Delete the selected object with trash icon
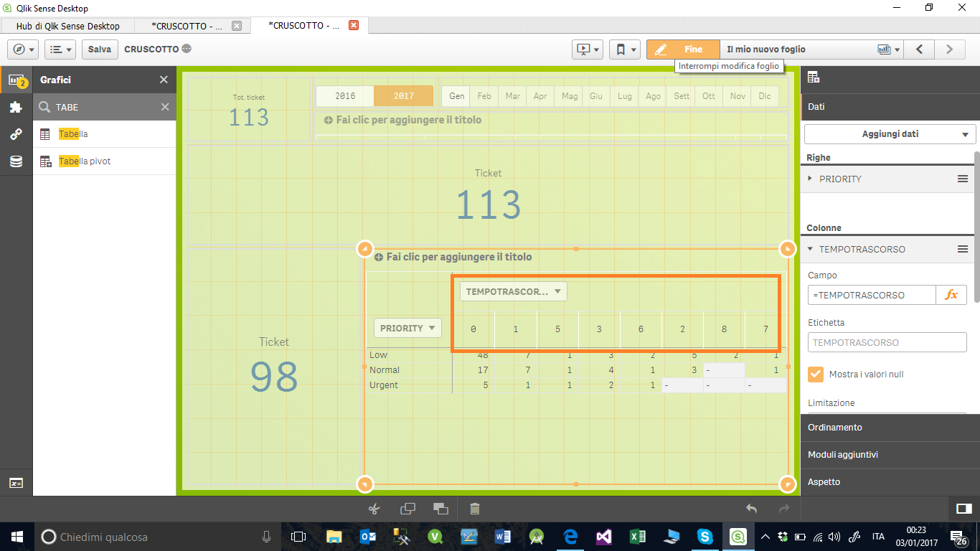 point(474,509)
